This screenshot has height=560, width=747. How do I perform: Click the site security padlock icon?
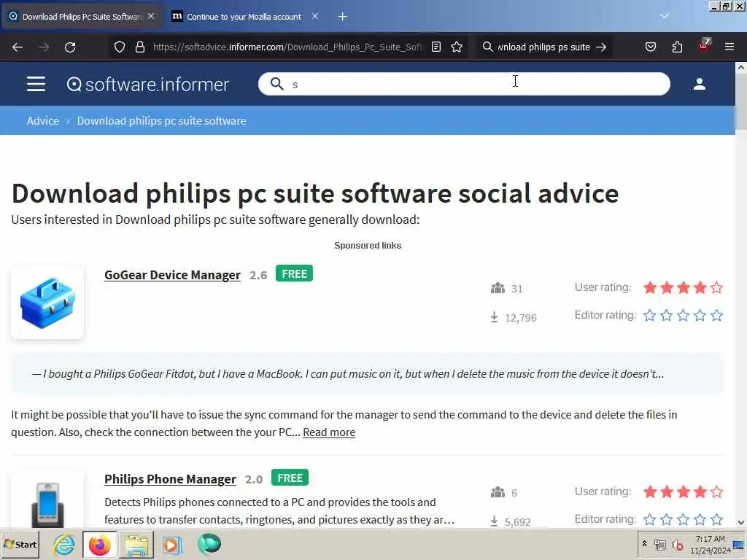pyautogui.click(x=139, y=47)
